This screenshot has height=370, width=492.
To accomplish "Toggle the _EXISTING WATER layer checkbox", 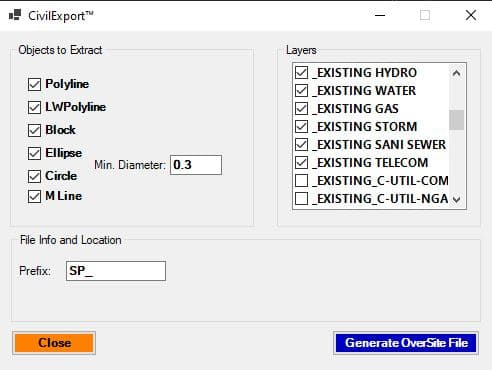I will point(302,91).
